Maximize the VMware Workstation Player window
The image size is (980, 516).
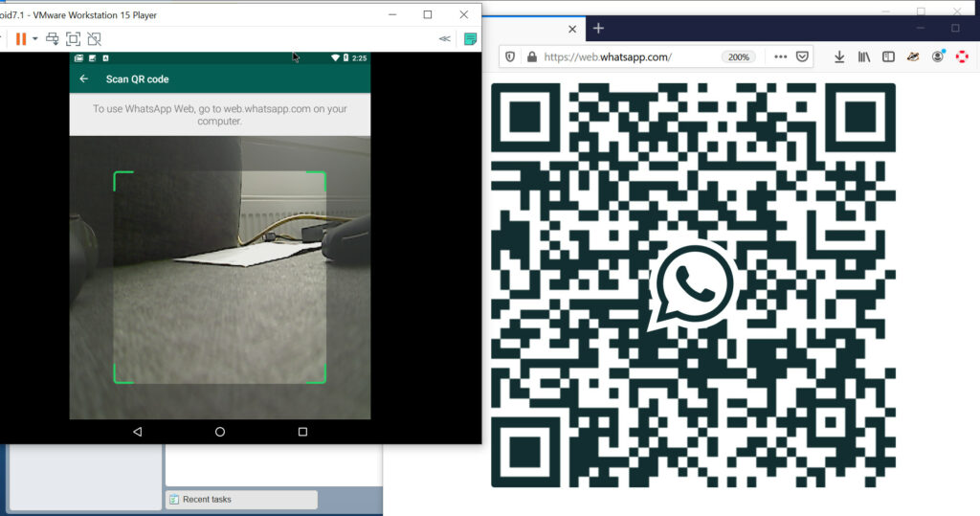[x=428, y=14]
